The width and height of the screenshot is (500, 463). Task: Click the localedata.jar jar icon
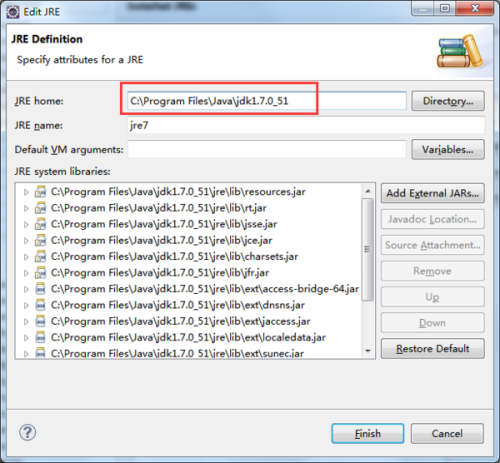(x=40, y=337)
